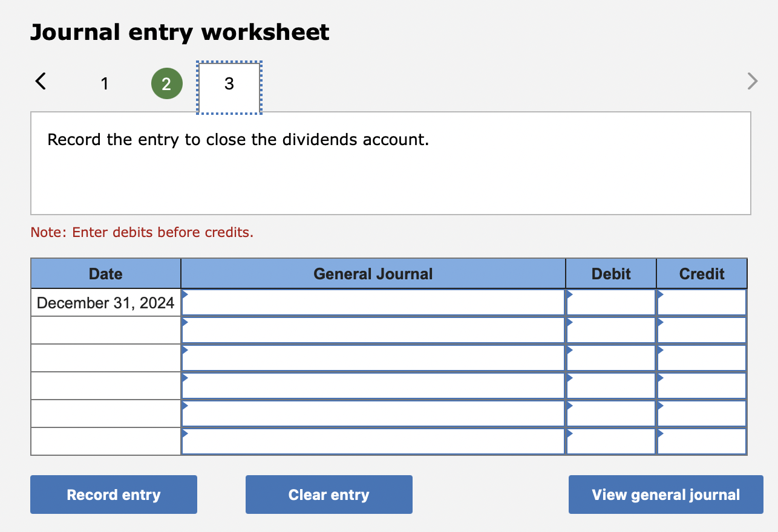Go to the next journal entry arrow
Viewport: 778px width, 532px height.
tap(752, 81)
